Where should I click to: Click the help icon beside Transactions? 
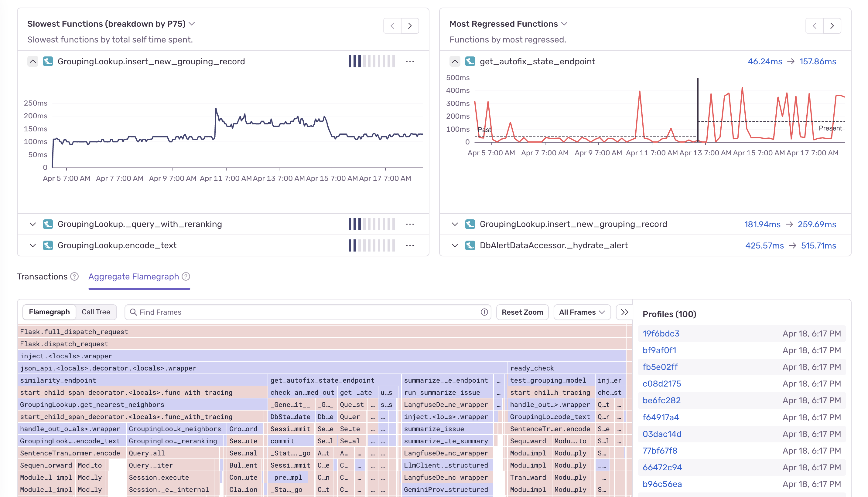tap(74, 277)
